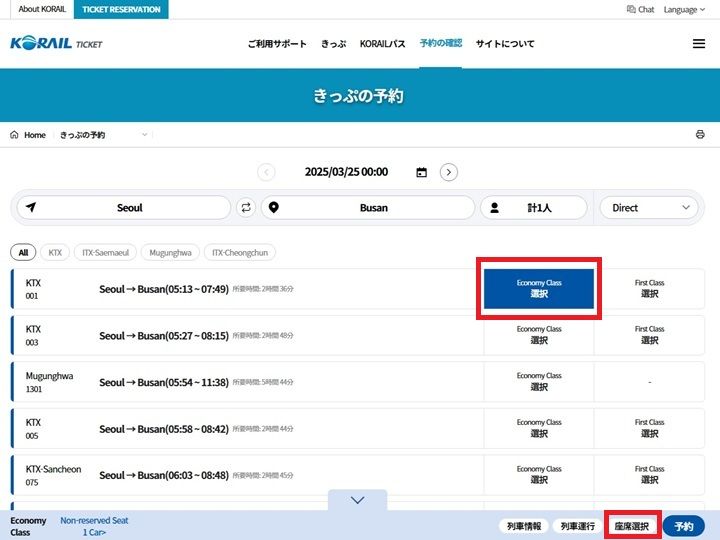Go to previous date arrow
Screen dimensions: 720x540
[x=266, y=172]
